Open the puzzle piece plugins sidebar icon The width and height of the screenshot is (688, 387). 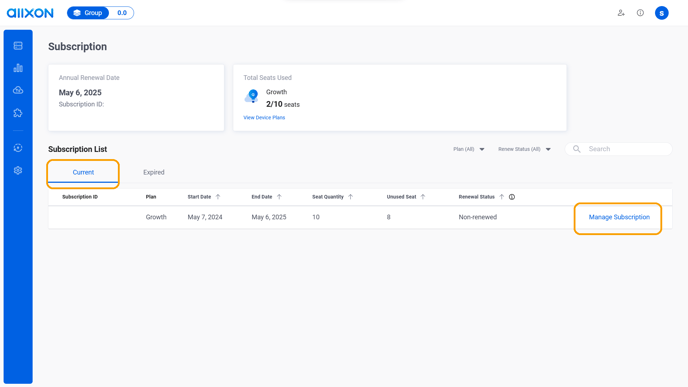point(18,113)
